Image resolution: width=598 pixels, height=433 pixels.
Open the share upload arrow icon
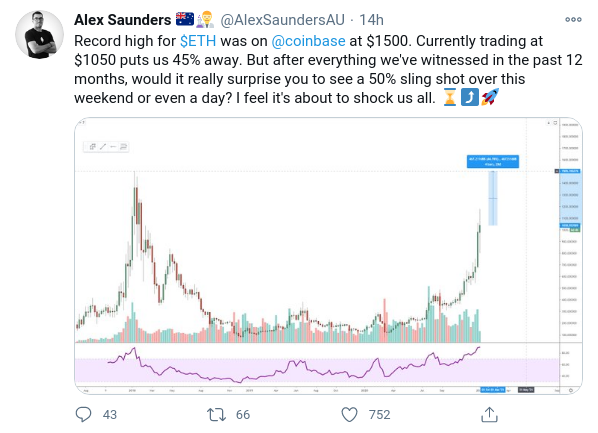point(489,414)
